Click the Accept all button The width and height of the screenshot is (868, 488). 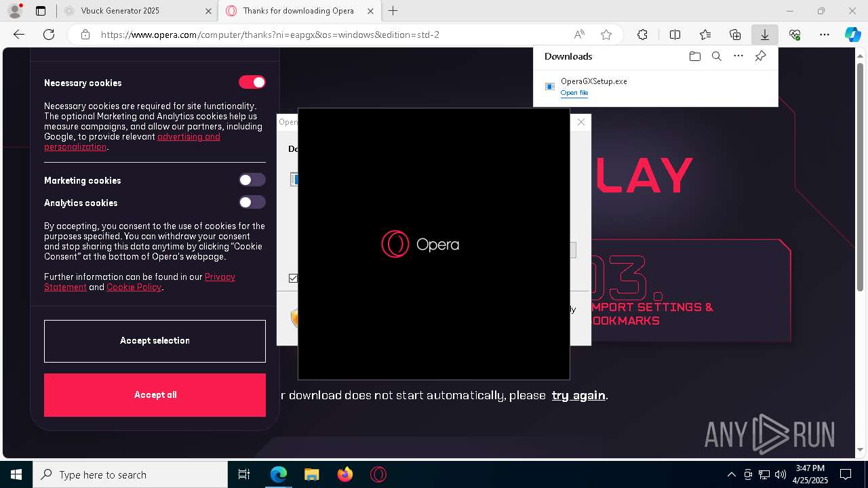tap(155, 395)
